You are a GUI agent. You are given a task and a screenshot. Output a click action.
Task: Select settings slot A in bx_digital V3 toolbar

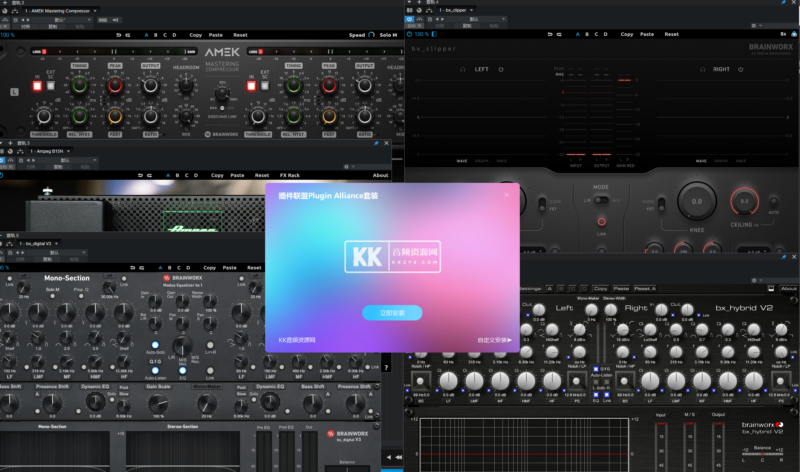(160, 267)
